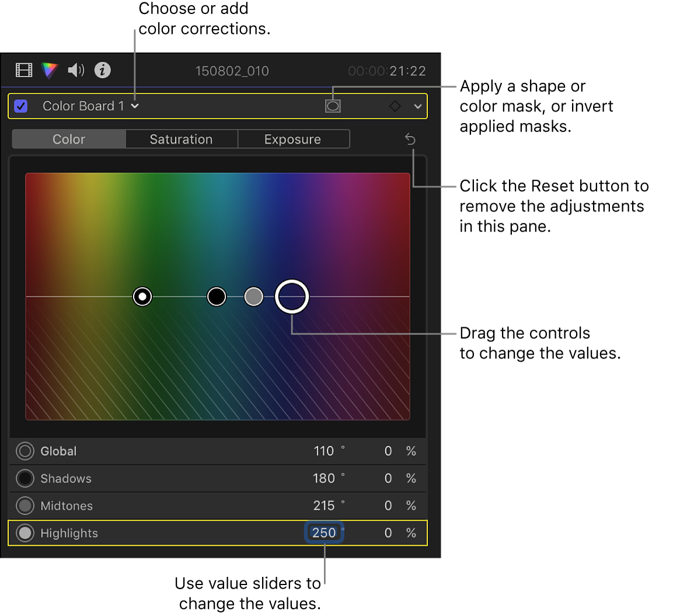Click the Shadows row label
The height and width of the screenshot is (616, 680).
click(65, 478)
